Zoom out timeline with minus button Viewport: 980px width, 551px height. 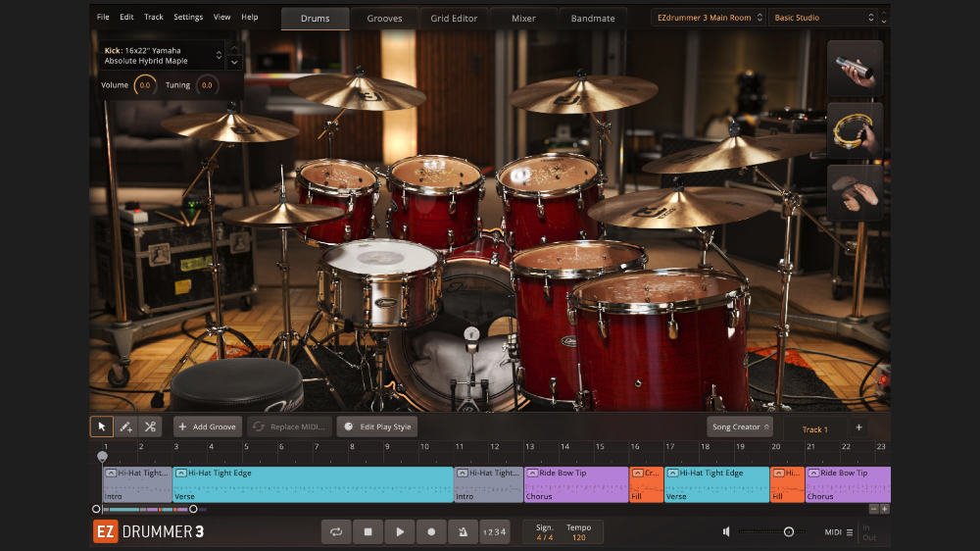coord(874,509)
